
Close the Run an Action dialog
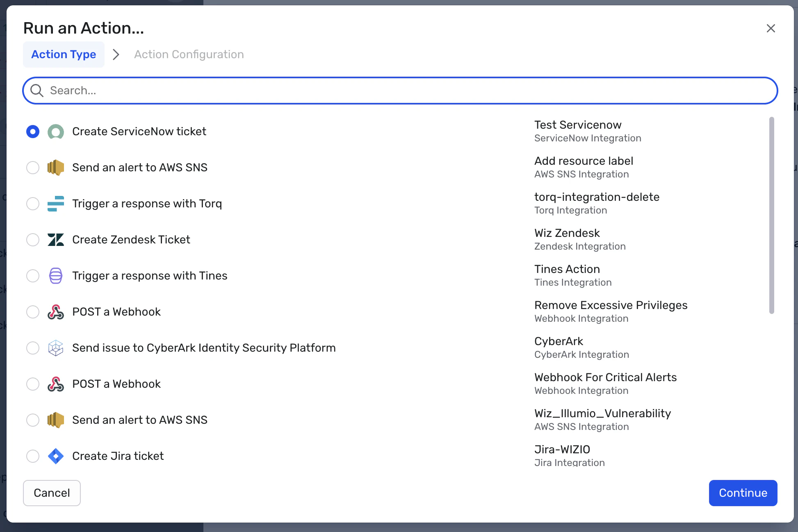click(771, 28)
